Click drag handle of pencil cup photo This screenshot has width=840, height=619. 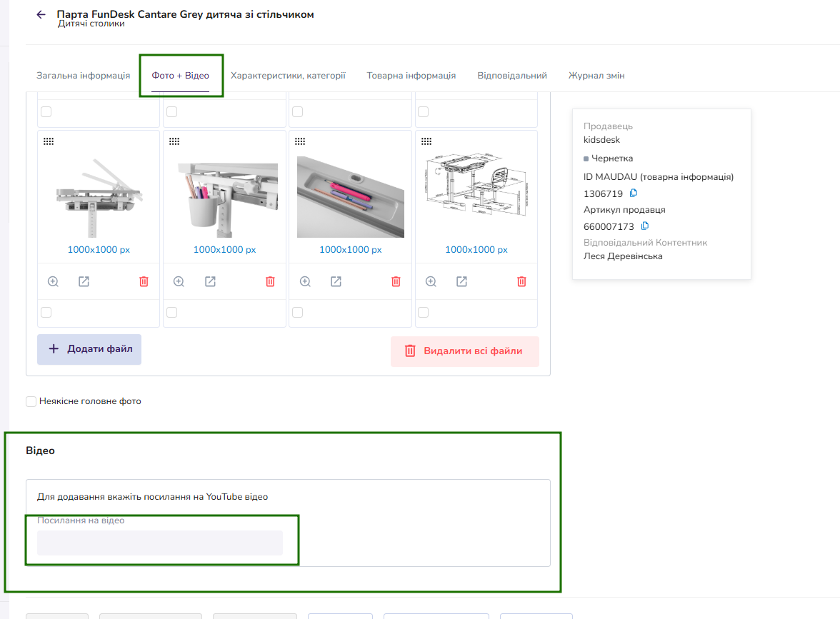click(x=174, y=141)
